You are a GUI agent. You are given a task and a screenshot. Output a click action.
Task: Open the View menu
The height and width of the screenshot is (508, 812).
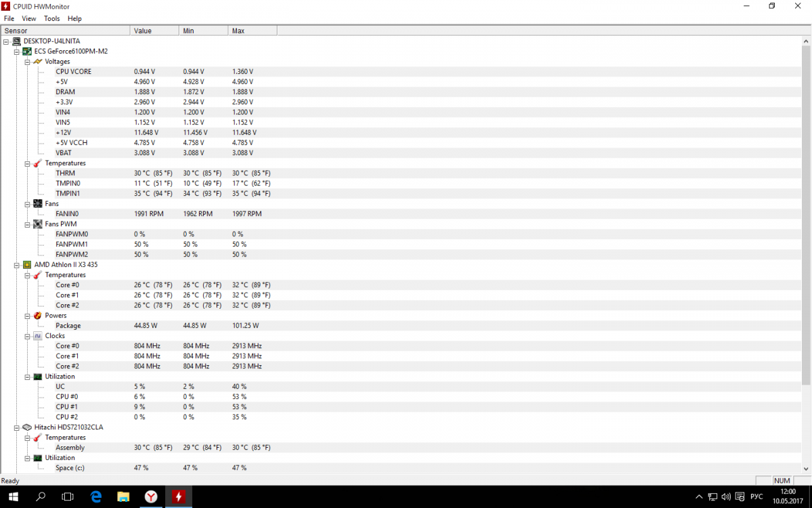(29, 18)
